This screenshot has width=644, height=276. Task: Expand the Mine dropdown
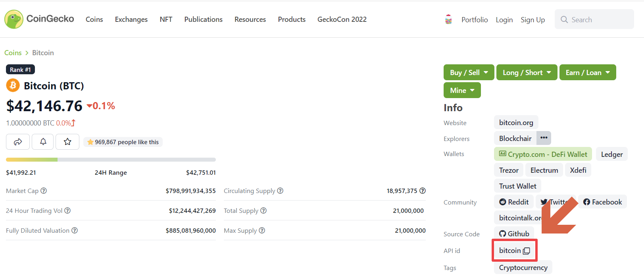point(462,90)
